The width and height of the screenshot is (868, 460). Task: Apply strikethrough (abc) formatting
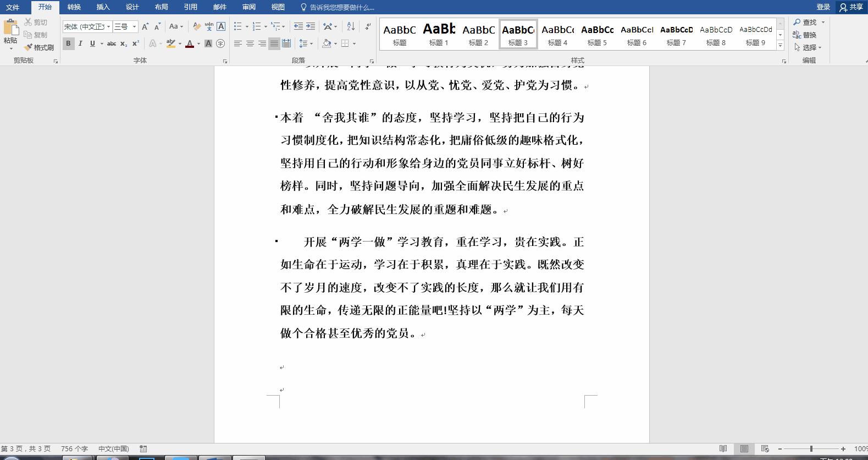tap(112, 43)
